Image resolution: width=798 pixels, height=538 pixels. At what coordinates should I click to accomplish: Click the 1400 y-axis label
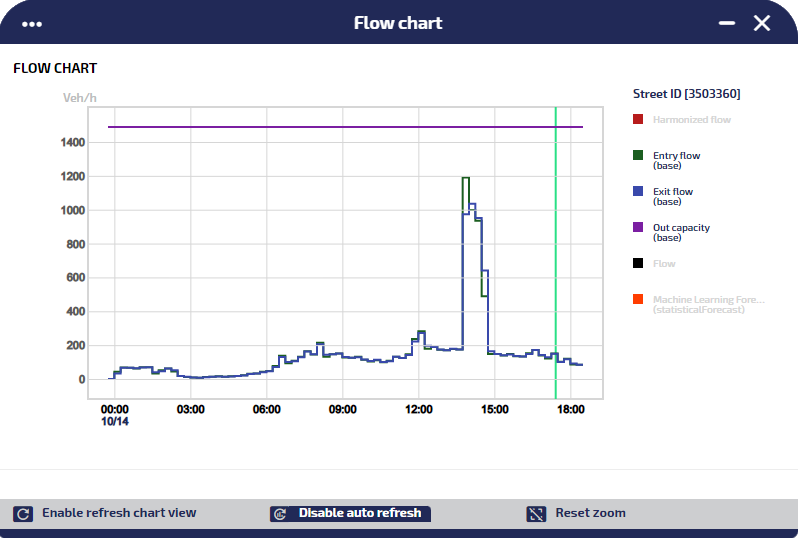[73, 143]
